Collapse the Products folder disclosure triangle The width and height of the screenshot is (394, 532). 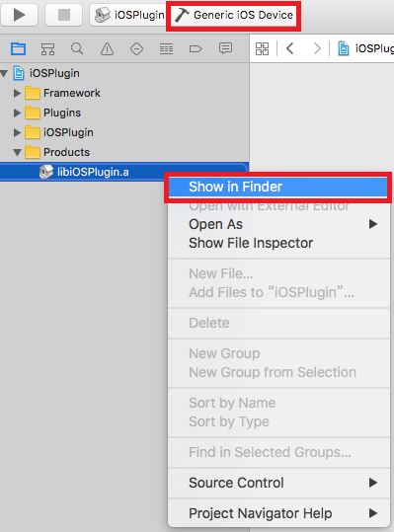point(17,152)
